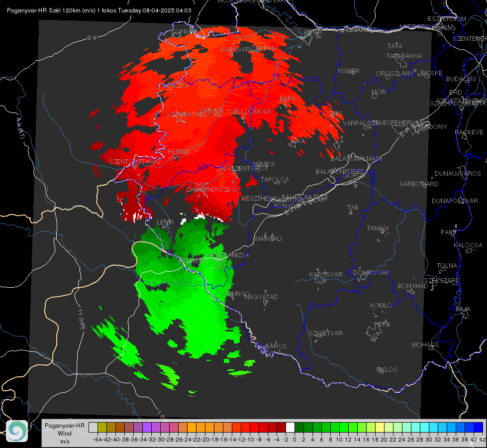Select the SARVAR town label
The width and height of the screenshot is (487, 448).
point(212,111)
